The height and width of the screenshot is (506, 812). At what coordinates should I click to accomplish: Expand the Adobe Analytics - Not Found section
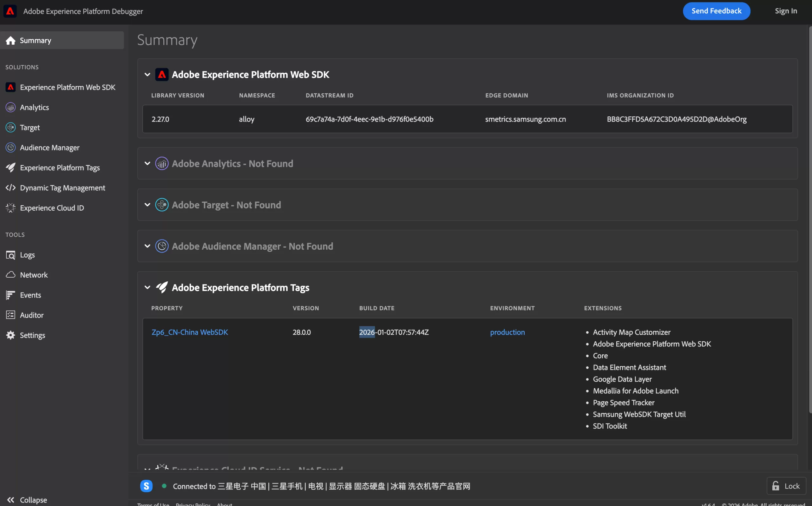[x=147, y=164]
